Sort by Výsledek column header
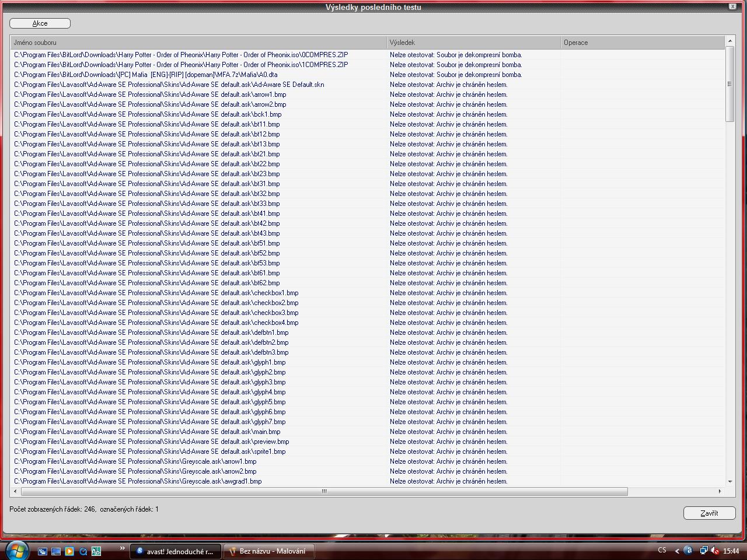The width and height of the screenshot is (747, 560). (473, 43)
